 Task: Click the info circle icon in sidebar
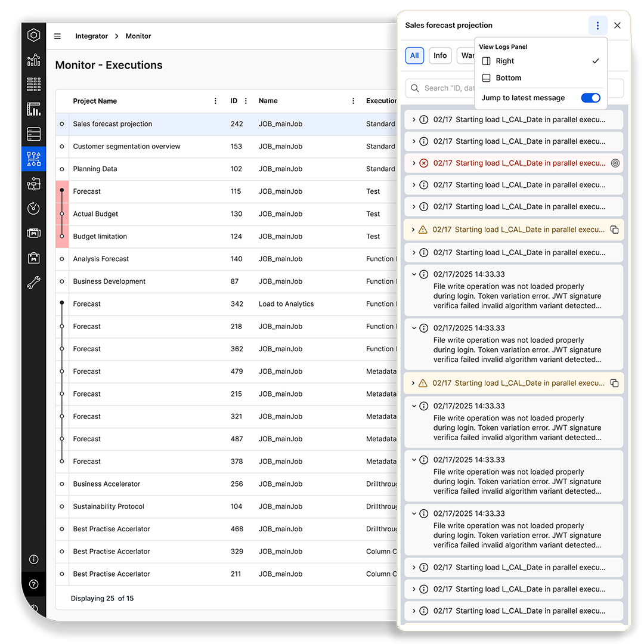click(34, 559)
